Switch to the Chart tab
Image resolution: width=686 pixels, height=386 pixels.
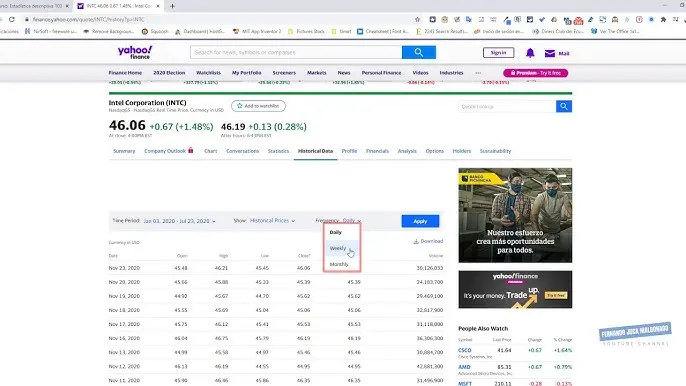210,151
